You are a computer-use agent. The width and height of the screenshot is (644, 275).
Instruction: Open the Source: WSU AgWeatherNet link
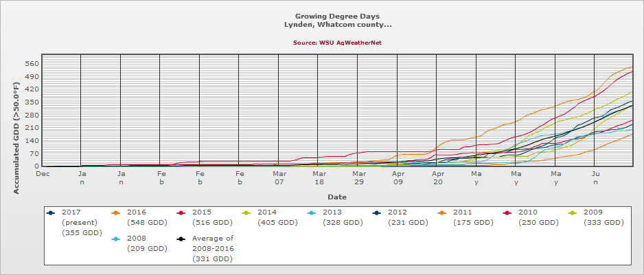[x=336, y=43]
